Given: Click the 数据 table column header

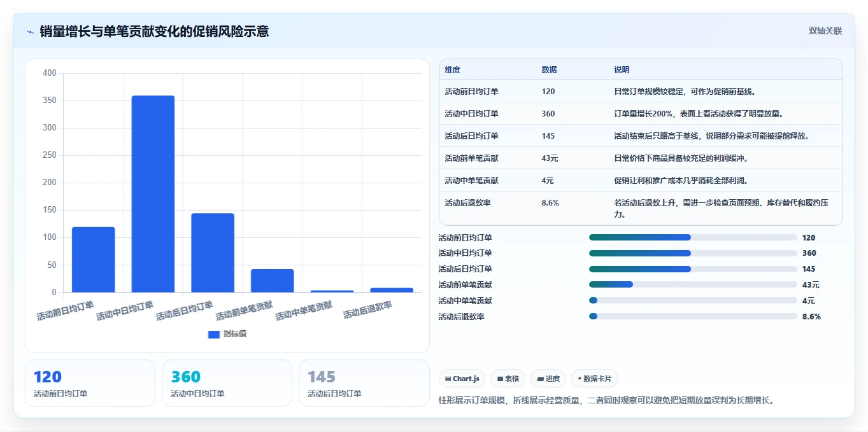Looking at the screenshot, I should tap(549, 70).
